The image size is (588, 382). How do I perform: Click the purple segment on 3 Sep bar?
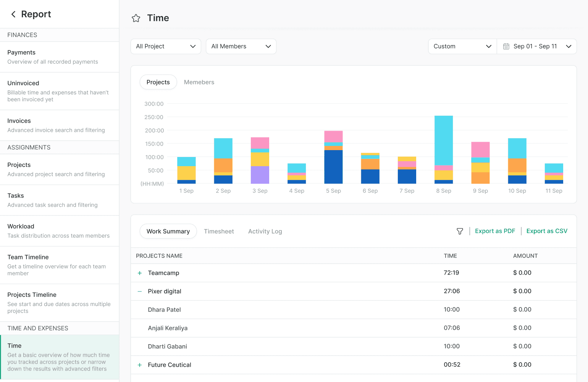tap(260, 175)
